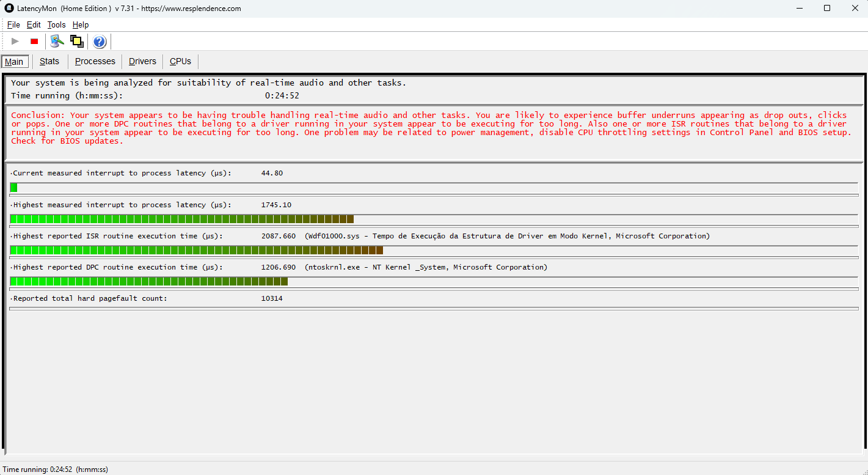Switch to the Main tab
This screenshot has width=868, height=475.
coord(14,62)
